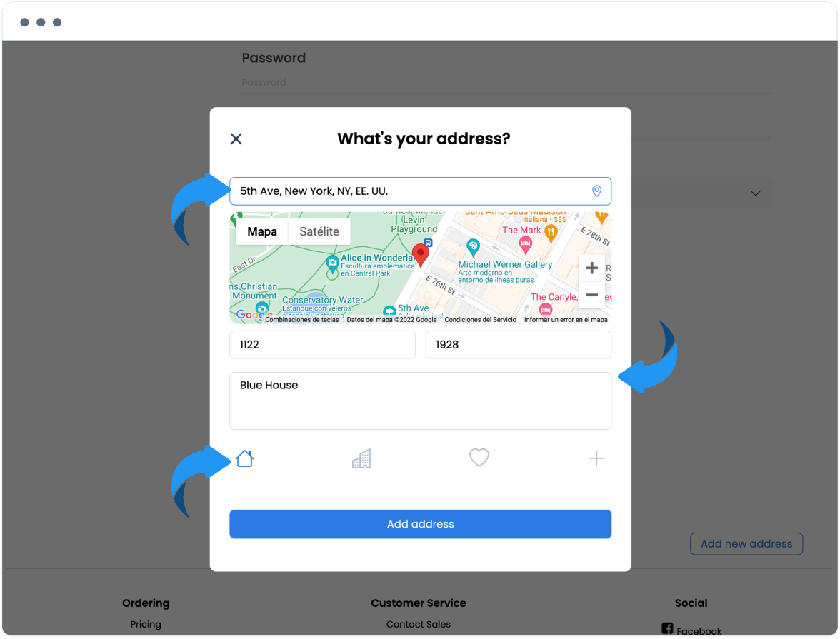Click The Carlyle hotel pink marker
This screenshot has width=840, height=639.
click(x=546, y=309)
